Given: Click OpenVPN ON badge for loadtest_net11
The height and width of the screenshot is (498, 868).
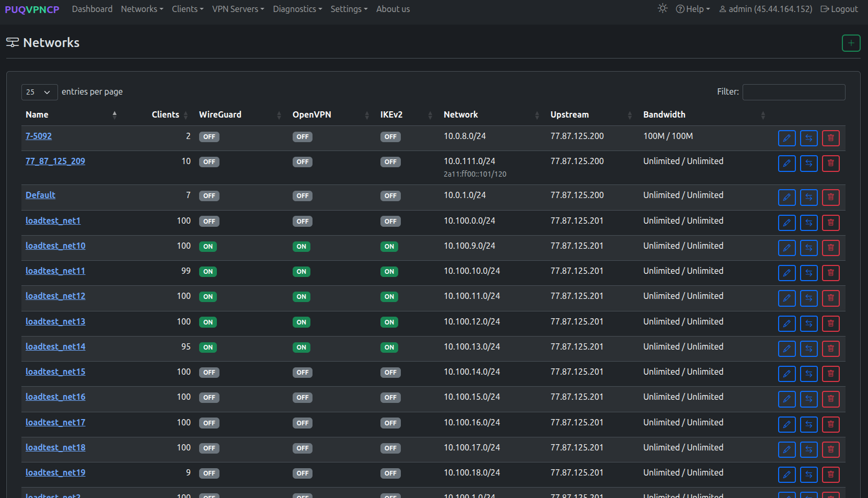Looking at the screenshot, I should 302,272.
